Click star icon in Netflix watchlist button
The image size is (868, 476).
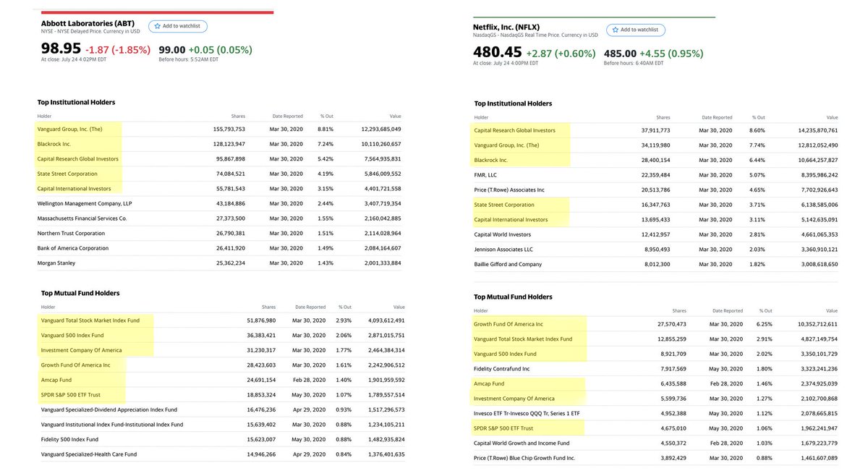coord(615,30)
